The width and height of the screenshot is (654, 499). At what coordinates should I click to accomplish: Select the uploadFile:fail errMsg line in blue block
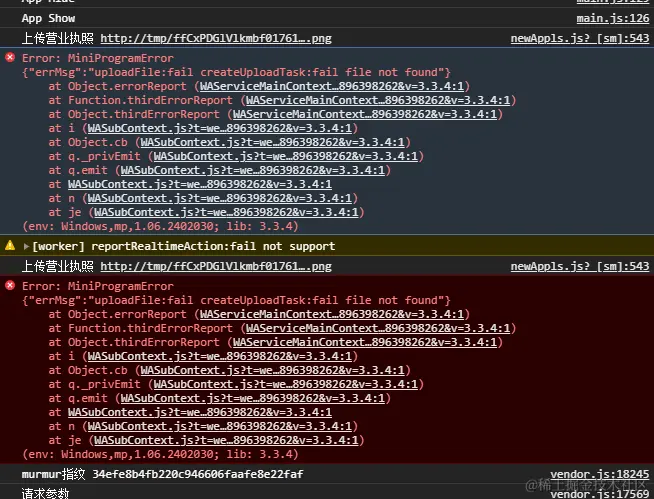click(x=236, y=72)
